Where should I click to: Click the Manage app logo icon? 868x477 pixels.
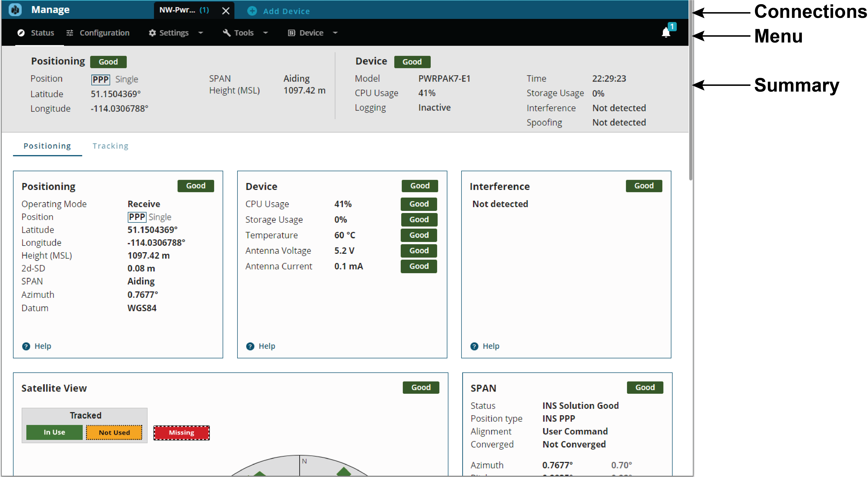click(15, 10)
